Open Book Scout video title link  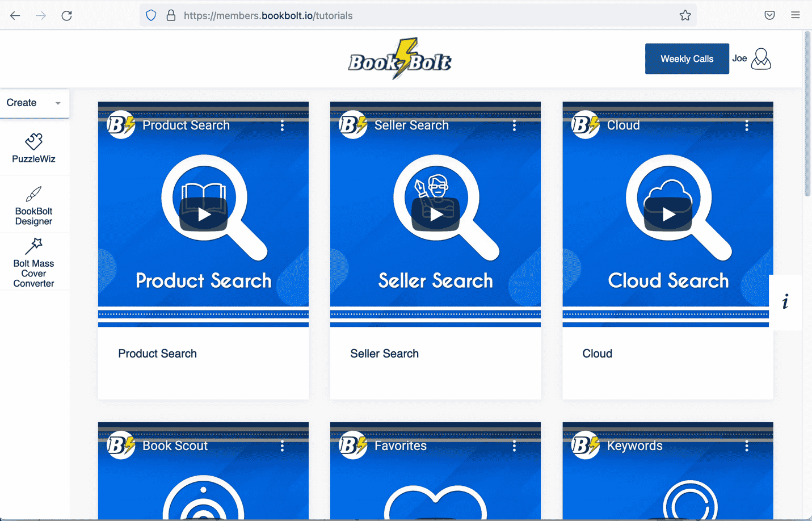(175, 446)
